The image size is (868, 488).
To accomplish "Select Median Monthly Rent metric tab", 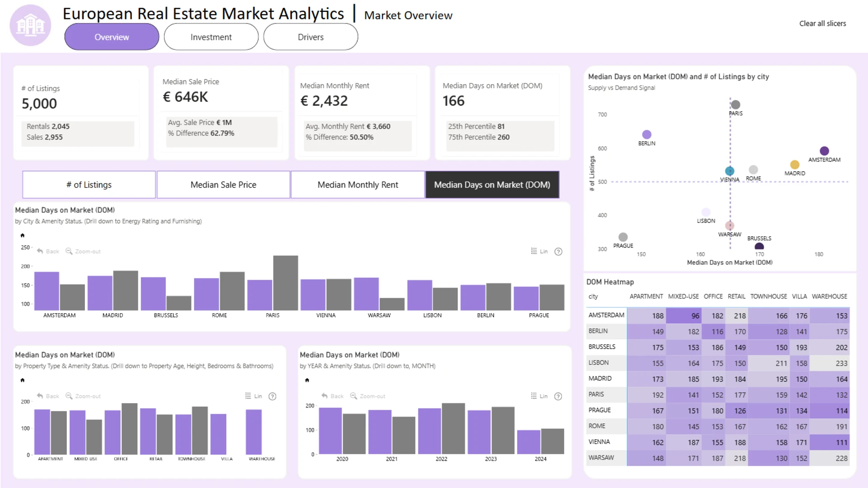I will 358,184.
